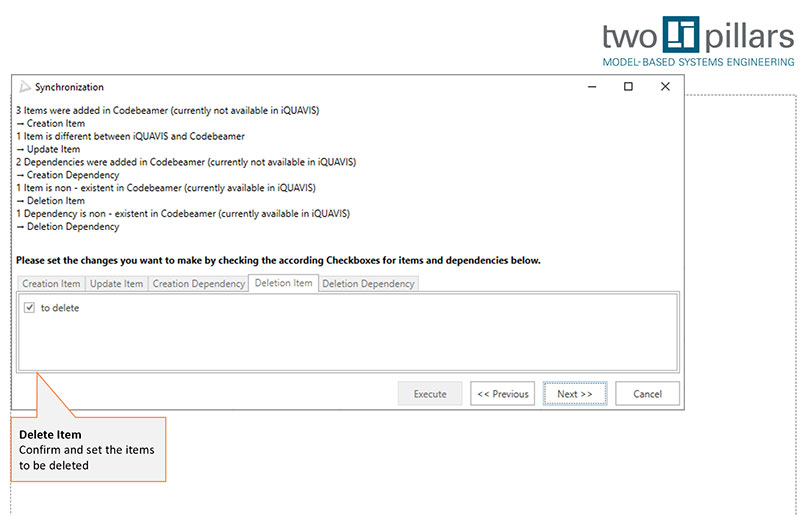The height and width of the screenshot is (525, 800).
Task: Click the Delete Item callout note
Action: pyautogui.click(x=88, y=450)
